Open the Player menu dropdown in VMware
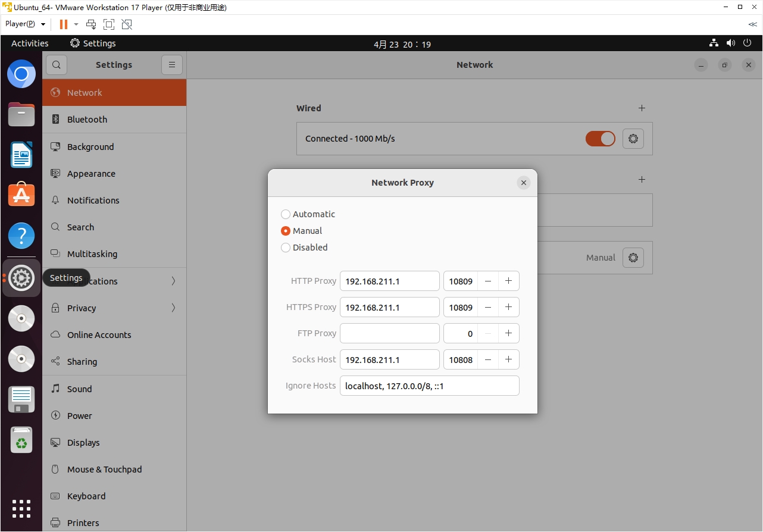The image size is (763, 532). [x=26, y=24]
